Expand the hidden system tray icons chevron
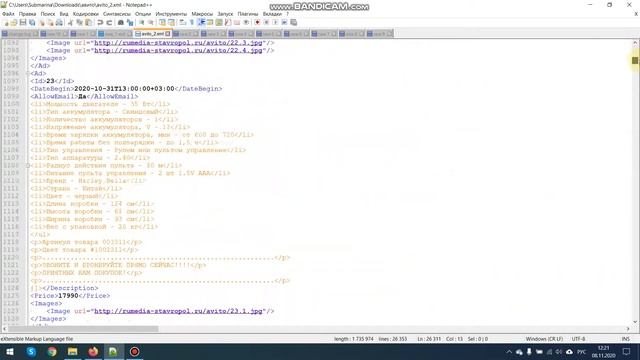640x360 pixels. 509,352
